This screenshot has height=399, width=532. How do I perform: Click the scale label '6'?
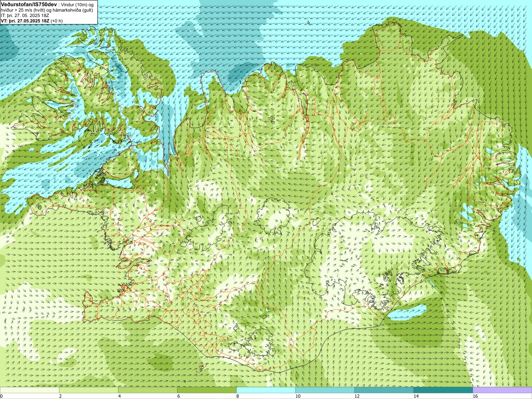(178, 396)
